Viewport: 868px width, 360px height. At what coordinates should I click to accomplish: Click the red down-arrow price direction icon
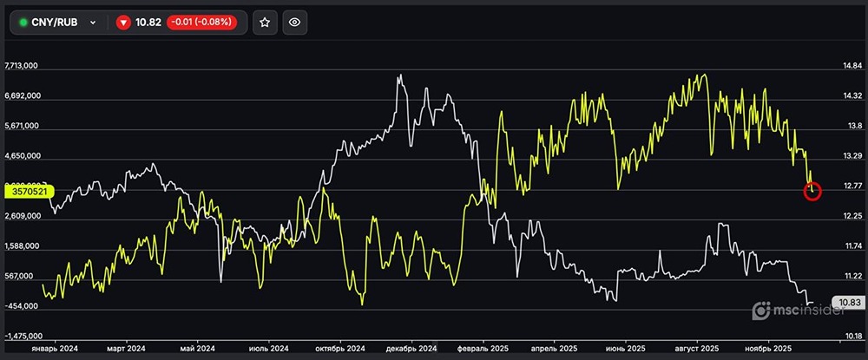(x=123, y=23)
